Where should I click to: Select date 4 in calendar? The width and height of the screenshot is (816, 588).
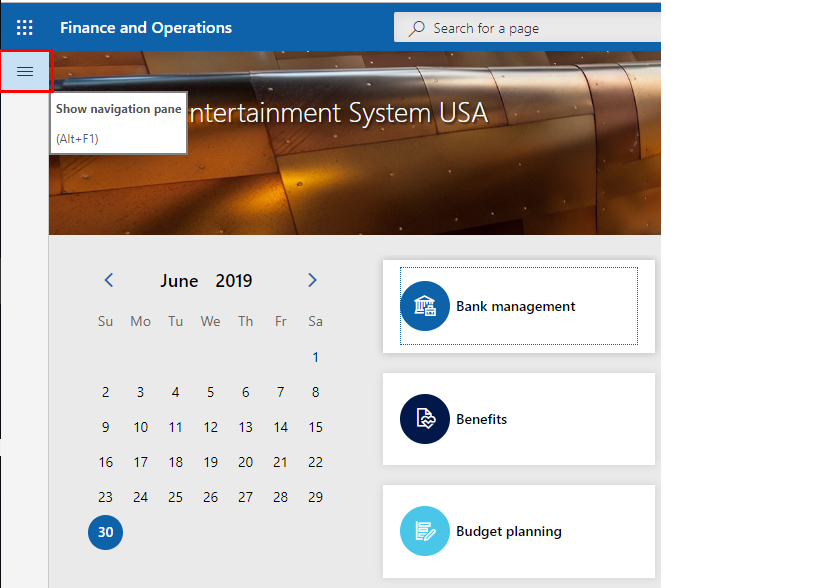[175, 392]
